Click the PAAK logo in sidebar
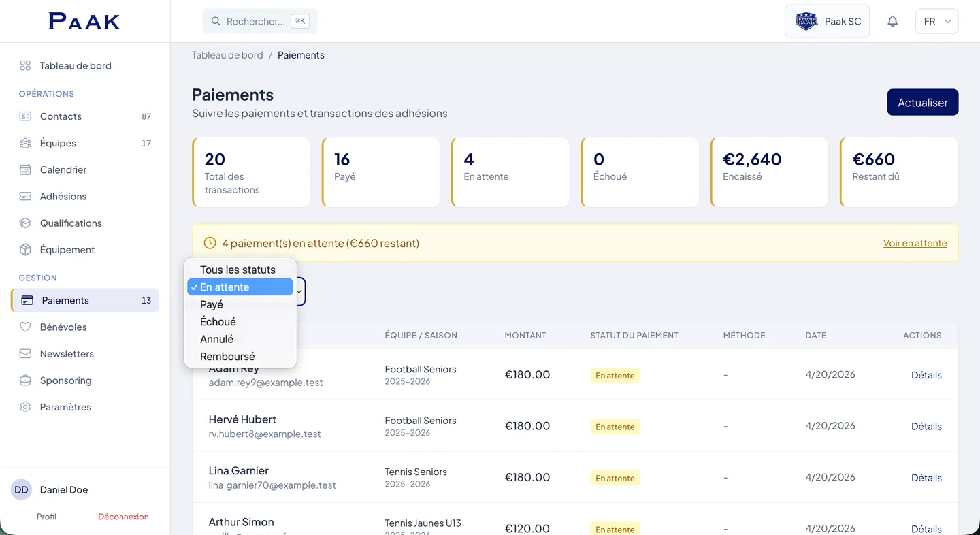980x535 pixels. [84, 21]
